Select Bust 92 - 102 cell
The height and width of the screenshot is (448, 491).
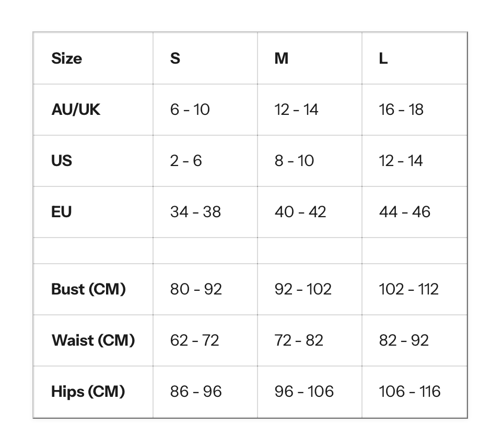click(310, 289)
